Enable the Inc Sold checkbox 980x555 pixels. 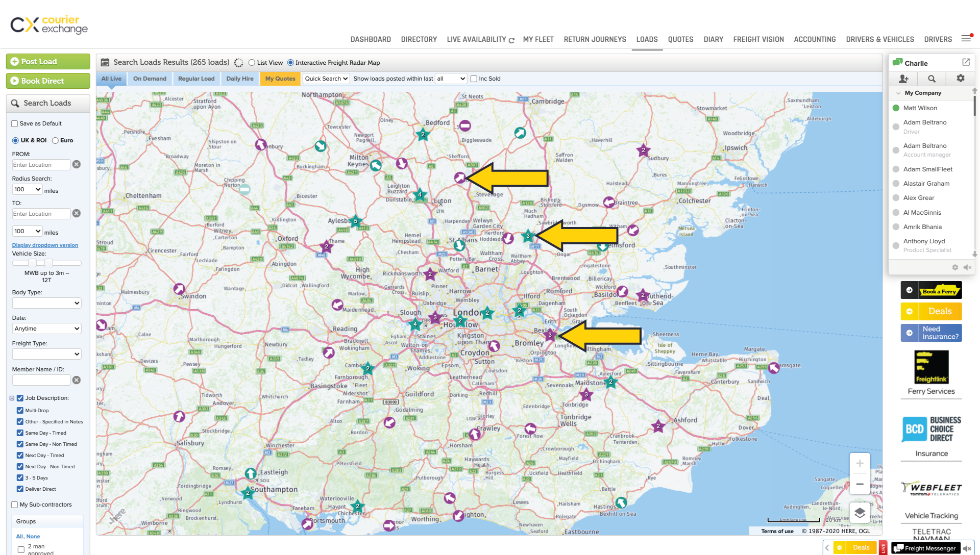[474, 79]
